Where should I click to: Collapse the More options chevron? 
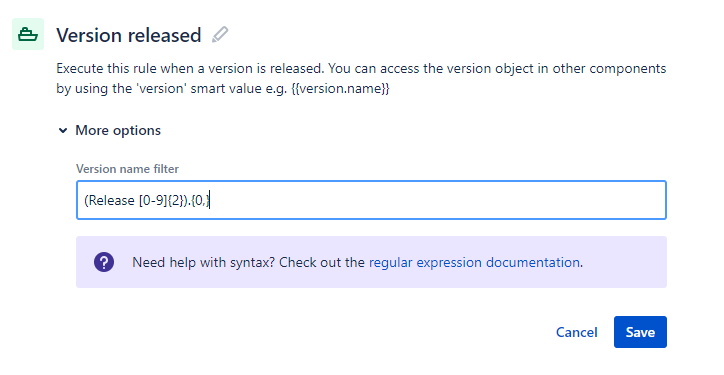tap(63, 131)
